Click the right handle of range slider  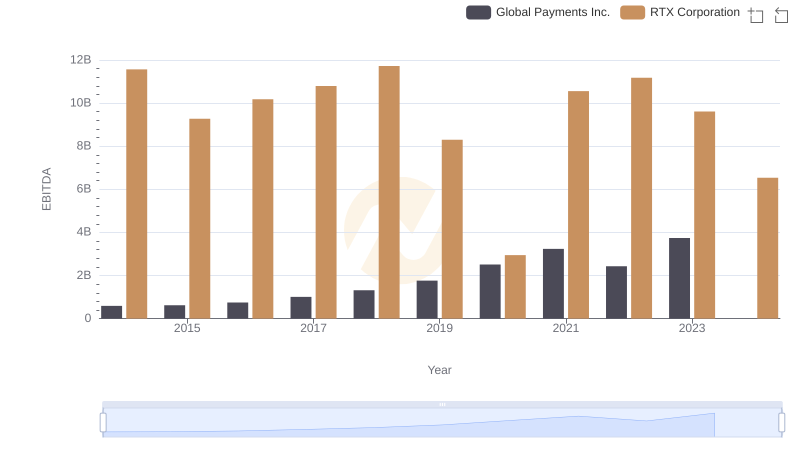(x=782, y=423)
